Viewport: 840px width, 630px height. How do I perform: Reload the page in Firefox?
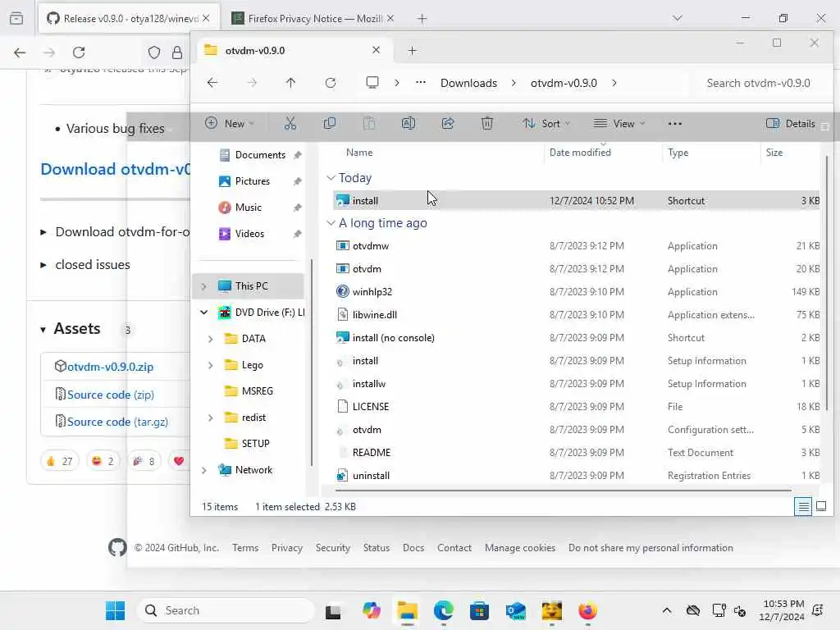point(79,52)
